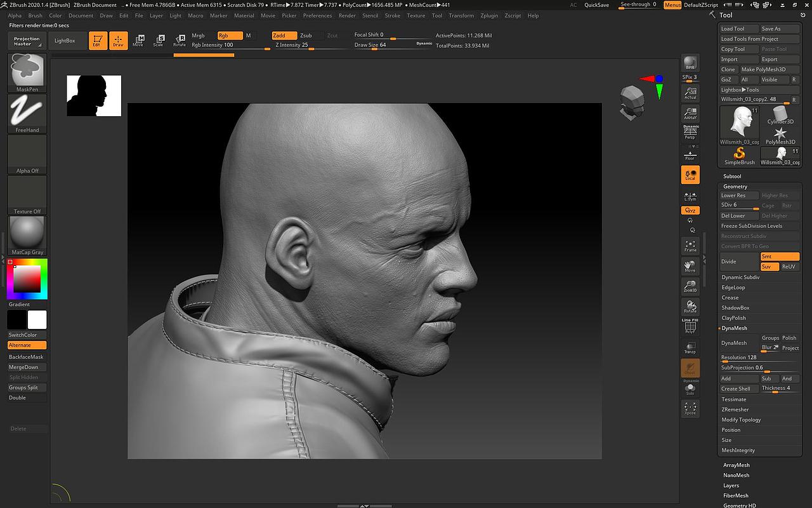
Task: Turn off the Zadd mode
Action: coord(284,36)
